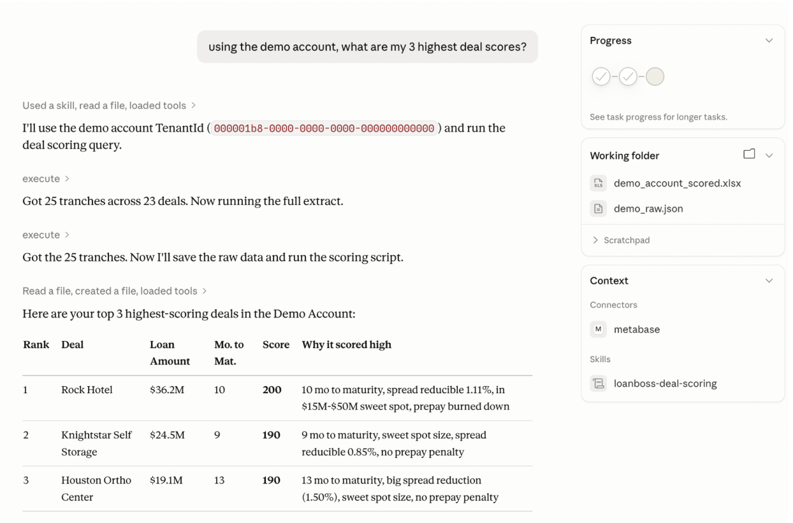Open demo_raw.json file
This screenshot has height=523, width=793.
click(648, 208)
